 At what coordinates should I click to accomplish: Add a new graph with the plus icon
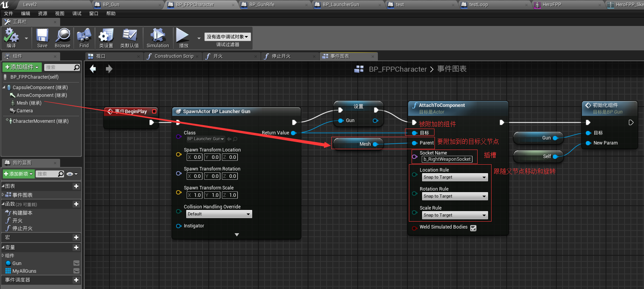(76, 186)
